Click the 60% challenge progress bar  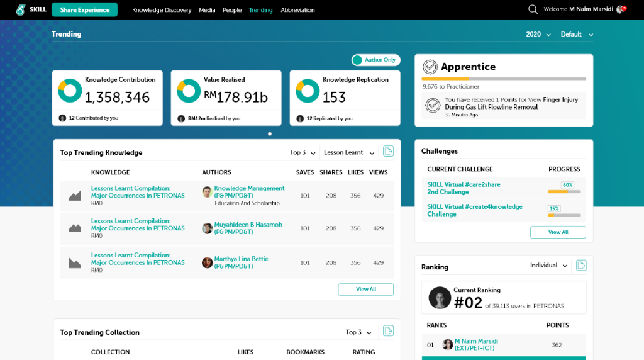pos(563,191)
